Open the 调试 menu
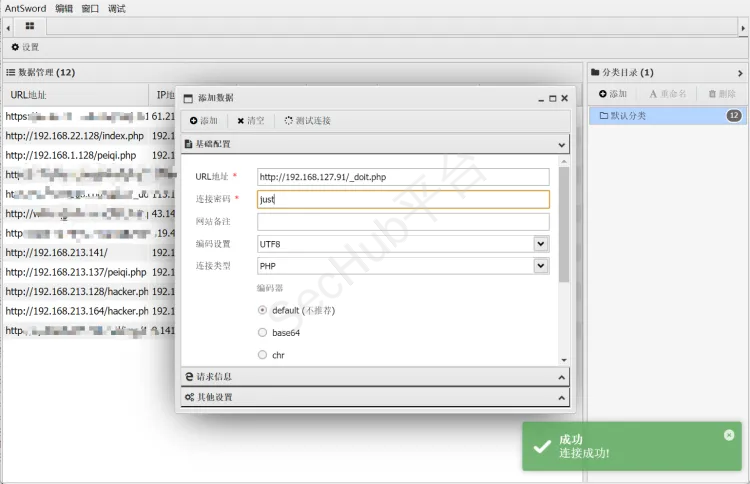 pos(117,9)
